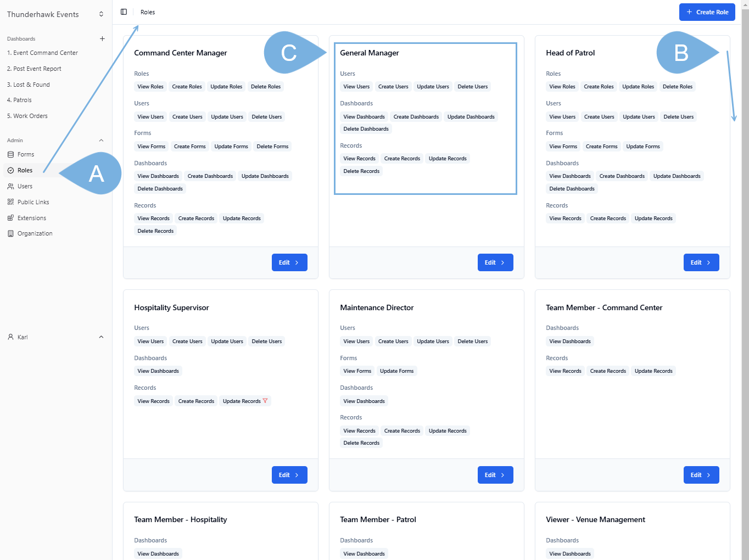The width and height of the screenshot is (749, 560).
Task: Expand the Karl user menu chevron
Action: click(101, 337)
